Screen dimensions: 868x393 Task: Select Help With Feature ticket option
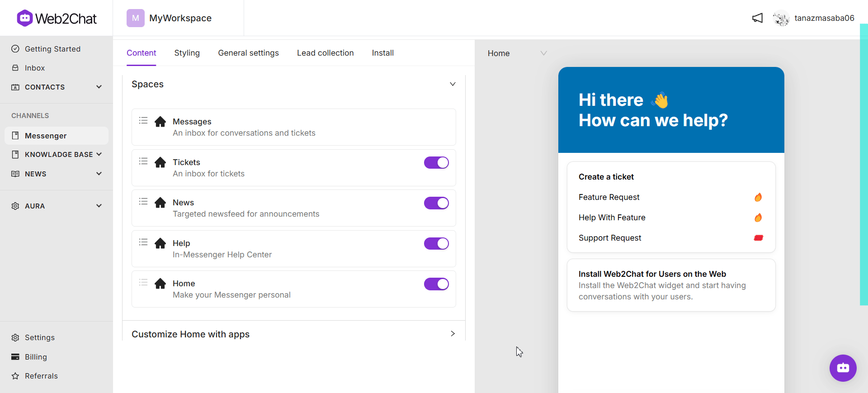pyautogui.click(x=671, y=218)
